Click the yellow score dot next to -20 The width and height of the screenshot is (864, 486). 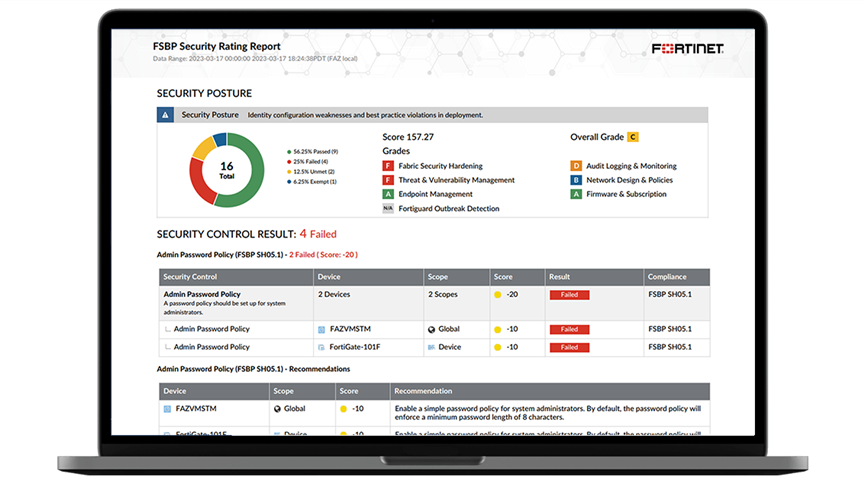point(498,295)
